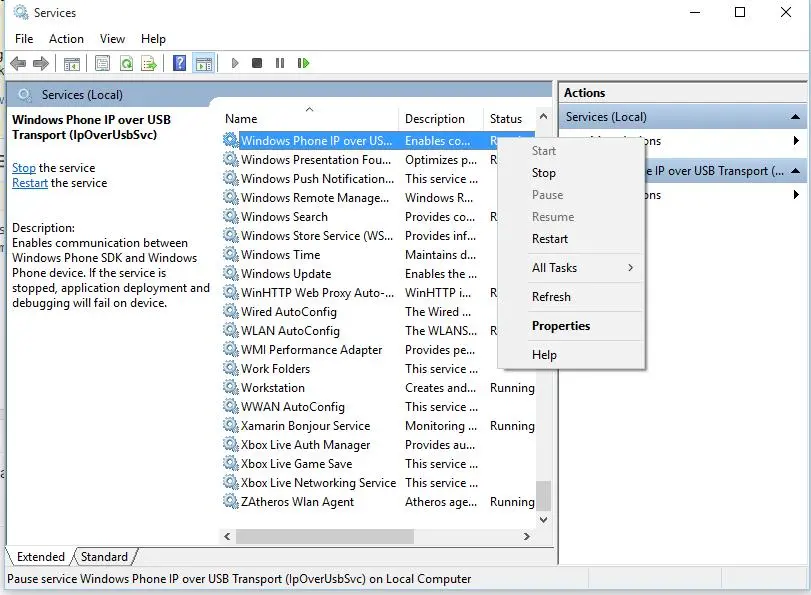Sort by the Description column header
811x595 pixels.
(440, 118)
